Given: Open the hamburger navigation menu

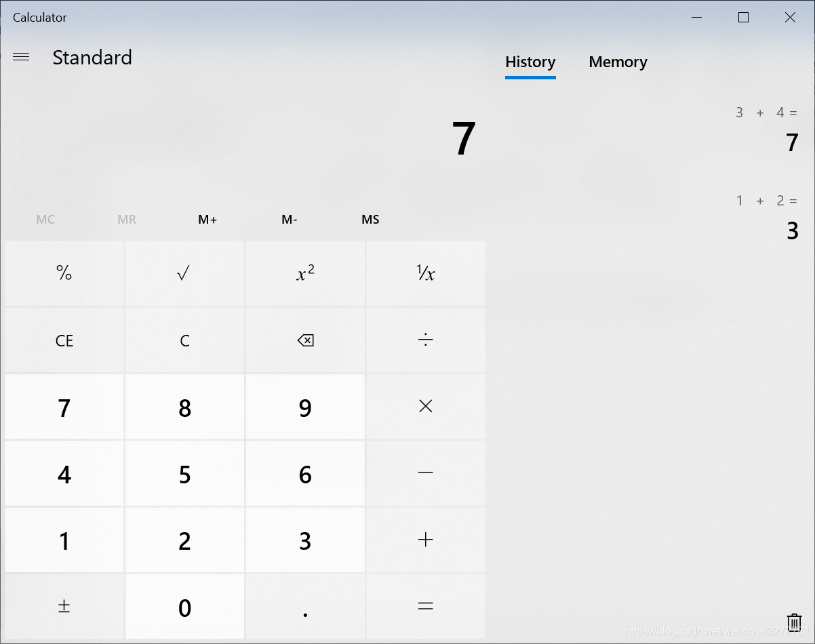Looking at the screenshot, I should tap(21, 57).
